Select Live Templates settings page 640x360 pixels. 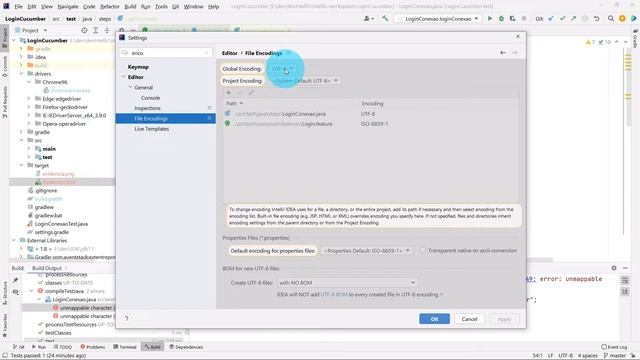pos(151,129)
